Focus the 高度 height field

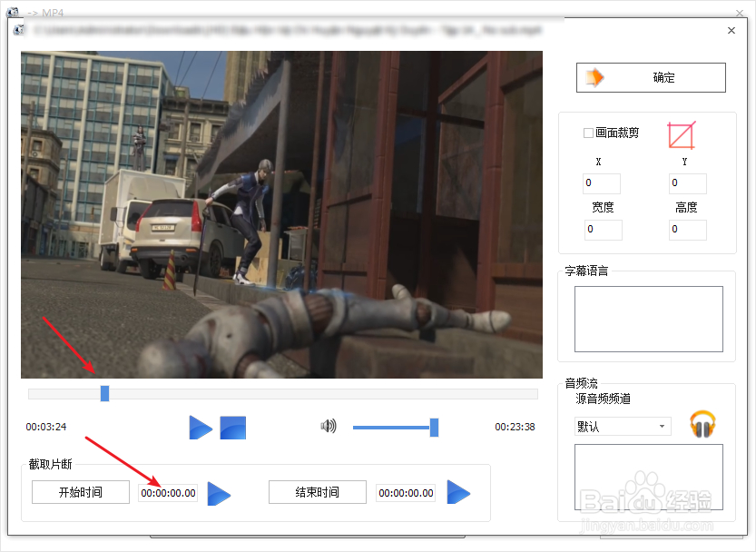pos(688,230)
